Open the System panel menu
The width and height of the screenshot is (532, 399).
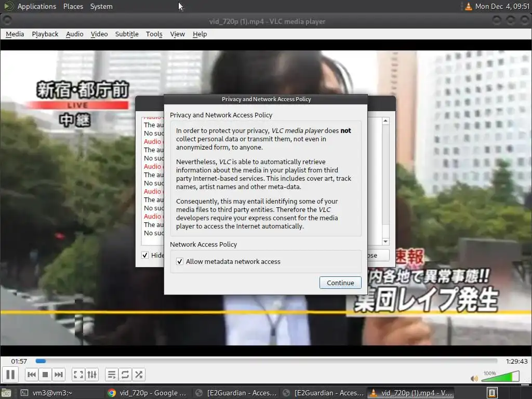click(x=101, y=6)
